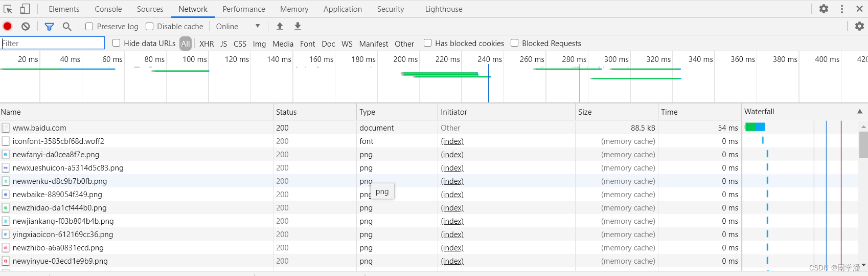
Task: Toggle device toolbar icon
Action: [x=25, y=9]
